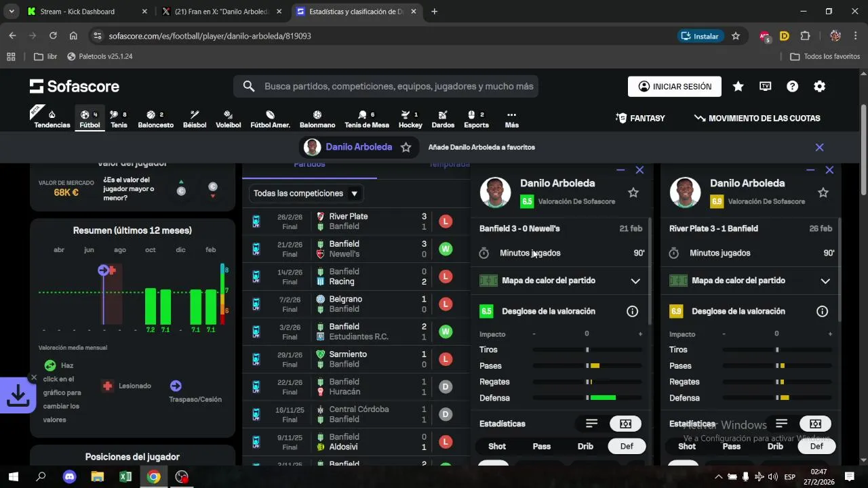Open the FANTASY section
This screenshot has height=488, width=868.
(640, 118)
